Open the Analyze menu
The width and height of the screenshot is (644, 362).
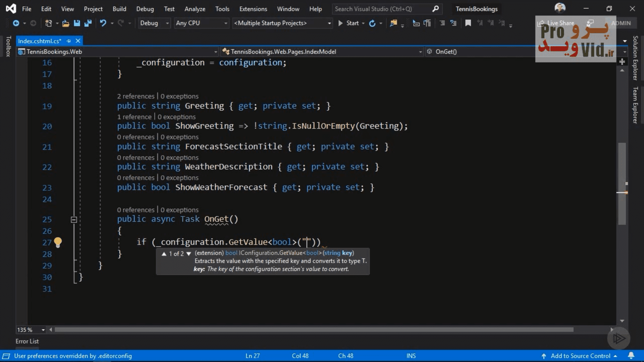(x=195, y=9)
